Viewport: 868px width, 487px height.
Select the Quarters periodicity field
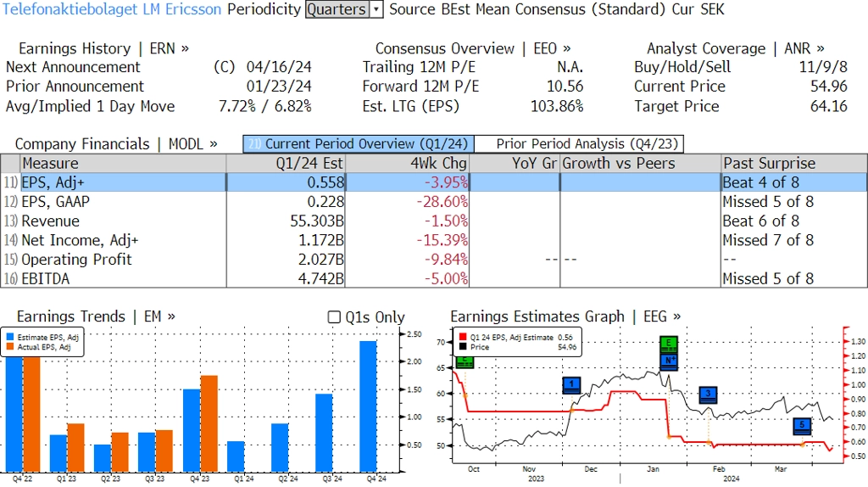pyautogui.click(x=337, y=9)
